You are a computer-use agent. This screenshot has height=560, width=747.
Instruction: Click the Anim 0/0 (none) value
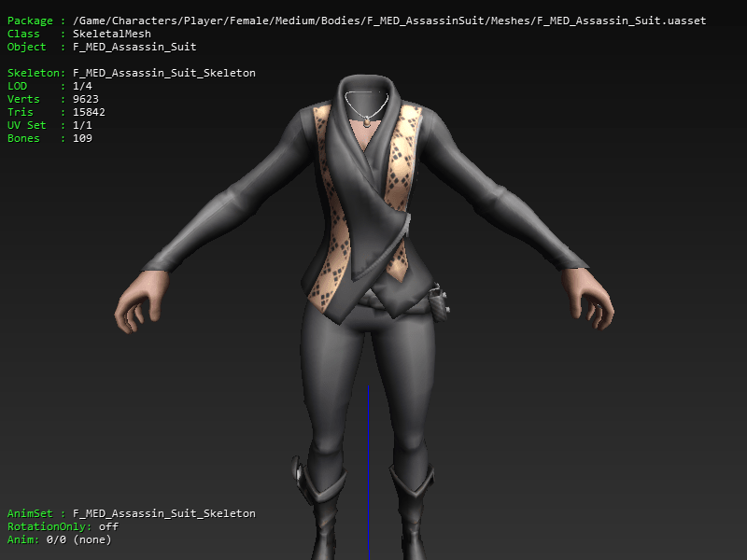[x=78, y=539]
